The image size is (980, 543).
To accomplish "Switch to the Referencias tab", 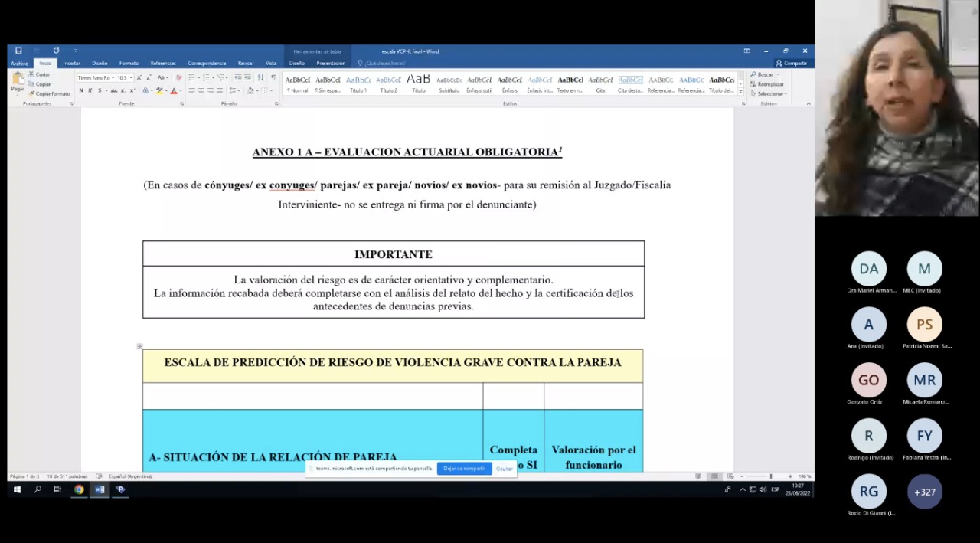I will (x=163, y=63).
